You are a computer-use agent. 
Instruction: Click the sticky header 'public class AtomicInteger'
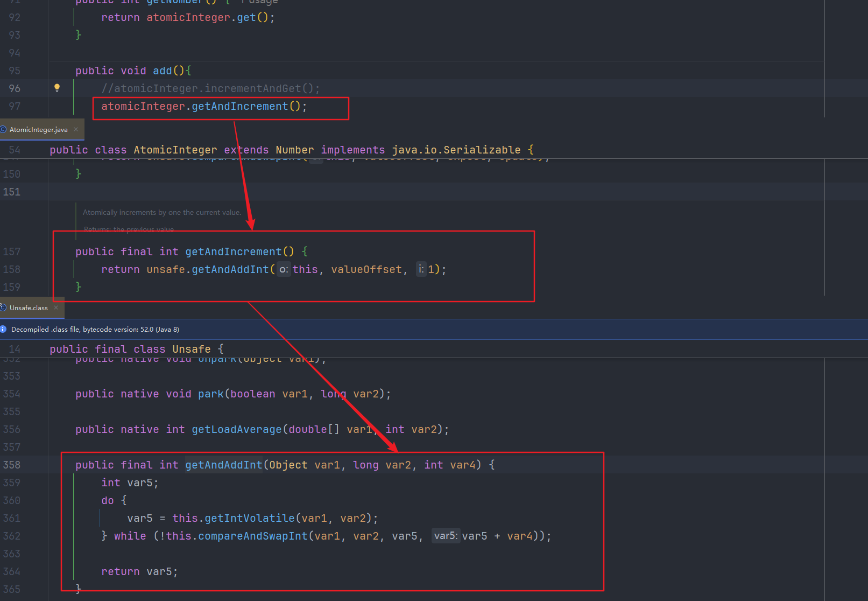[x=291, y=150]
